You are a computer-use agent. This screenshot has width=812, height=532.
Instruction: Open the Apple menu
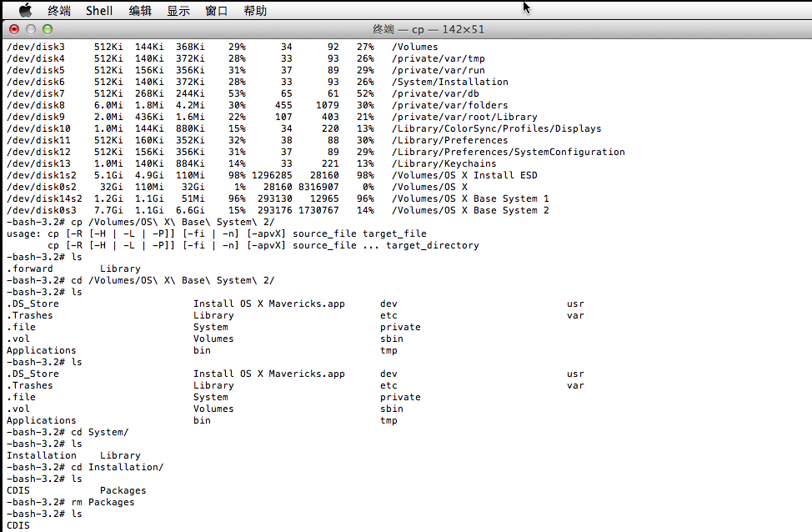(25, 10)
